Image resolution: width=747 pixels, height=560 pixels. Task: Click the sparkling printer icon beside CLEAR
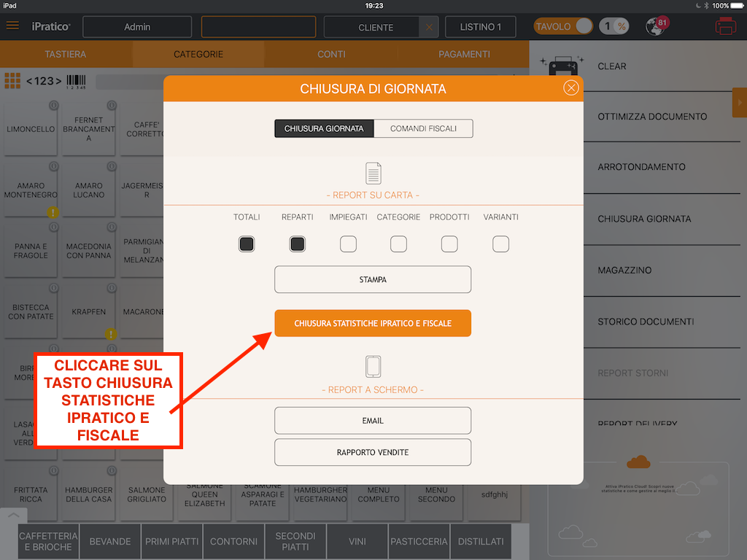[x=563, y=66]
